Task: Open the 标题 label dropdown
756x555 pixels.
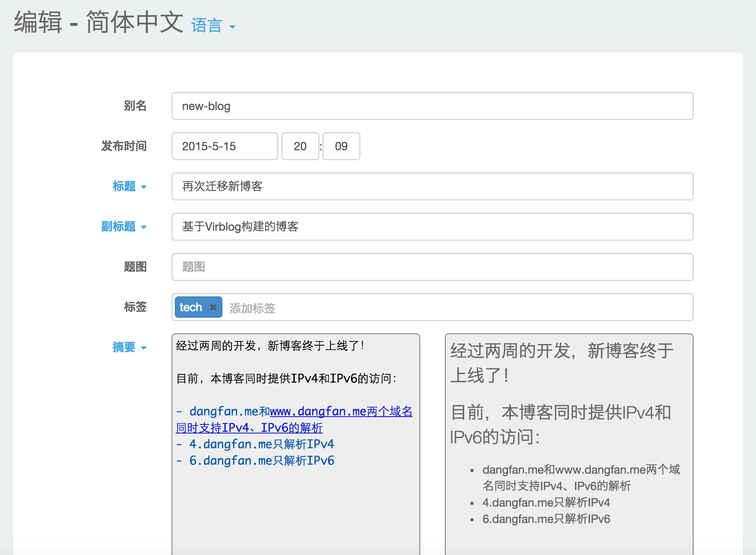Action: 129,186
